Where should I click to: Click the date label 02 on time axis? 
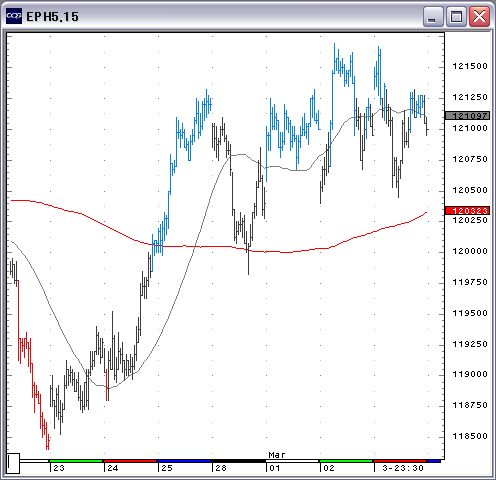point(329,468)
